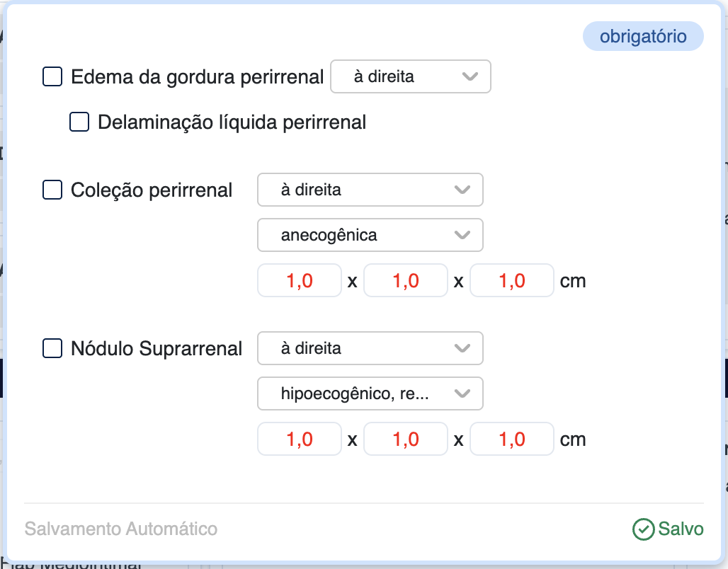Check the Delaminação líquida perirrenal box

[x=79, y=122]
